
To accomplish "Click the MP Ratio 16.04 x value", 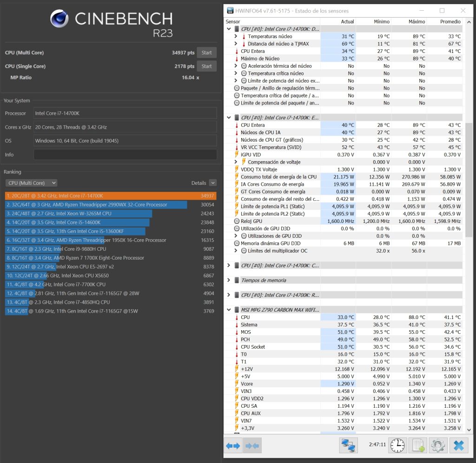I will click(190, 77).
